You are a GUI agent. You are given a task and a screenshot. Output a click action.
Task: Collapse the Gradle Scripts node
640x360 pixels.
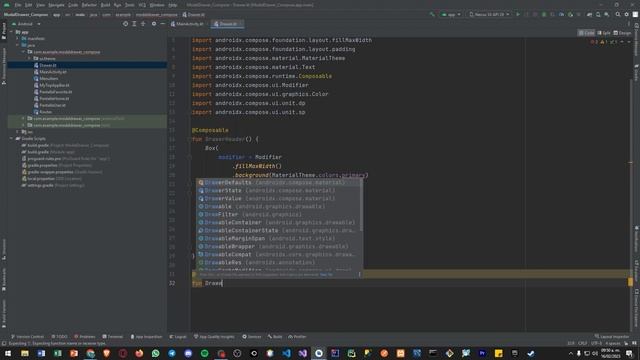(x=11, y=138)
